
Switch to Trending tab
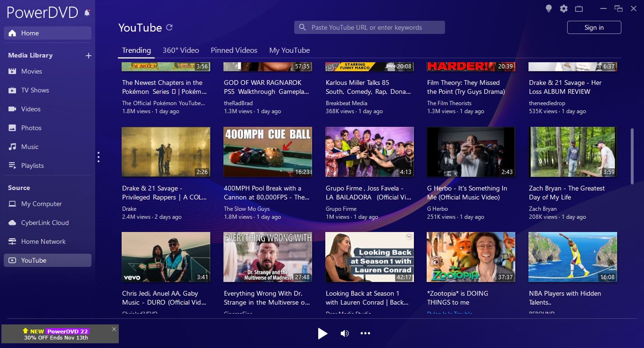pos(136,50)
